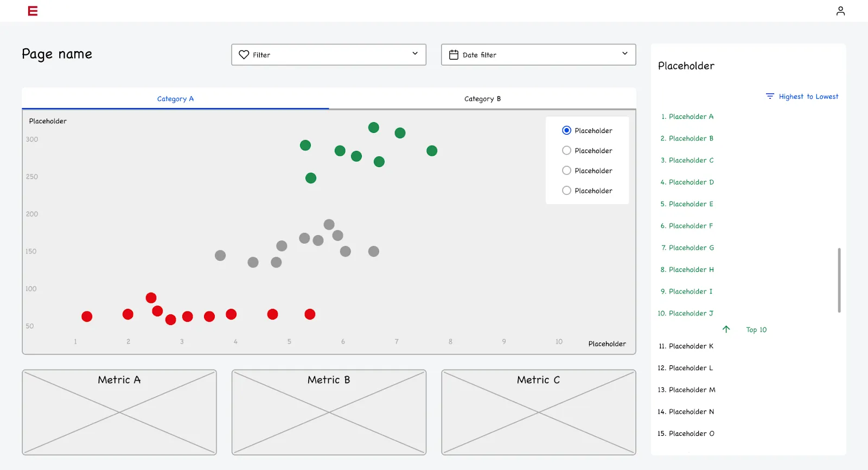Expand the Date filter dropdown chevron
This screenshot has width=868, height=470.
(625, 54)
